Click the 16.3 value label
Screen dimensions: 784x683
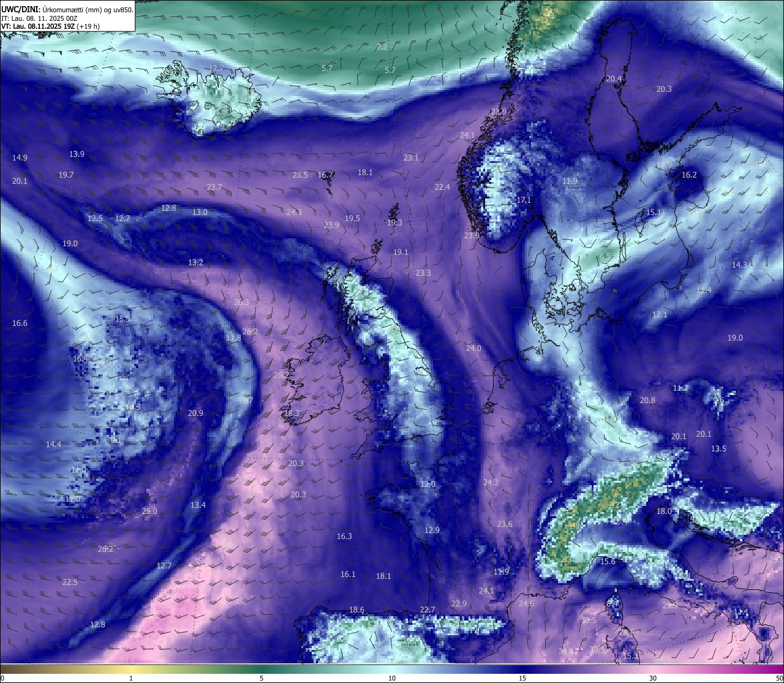(x=344, y=536)
